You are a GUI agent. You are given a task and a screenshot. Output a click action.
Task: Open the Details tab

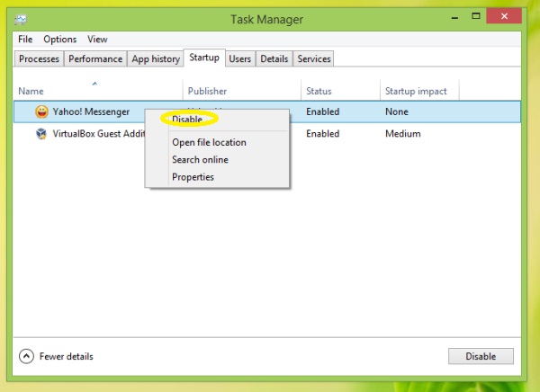274,59
